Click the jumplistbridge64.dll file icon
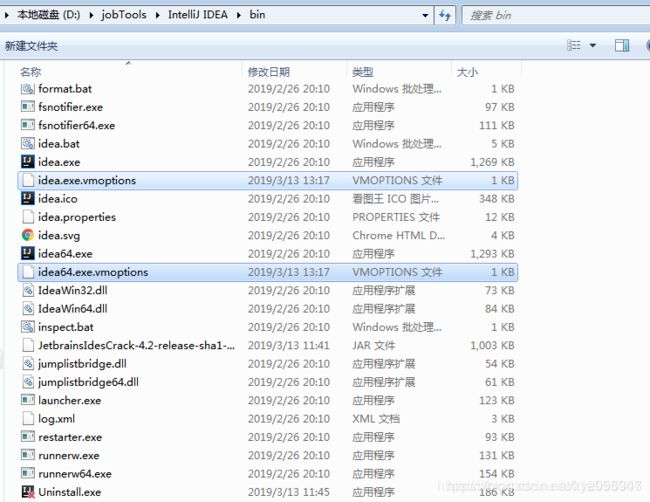This screenshot has width=650, height=502. [28, 382]
